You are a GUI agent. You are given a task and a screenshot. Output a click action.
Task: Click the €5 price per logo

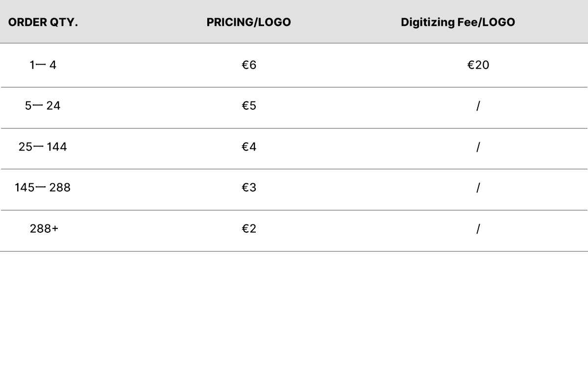[x=249, y=106]
